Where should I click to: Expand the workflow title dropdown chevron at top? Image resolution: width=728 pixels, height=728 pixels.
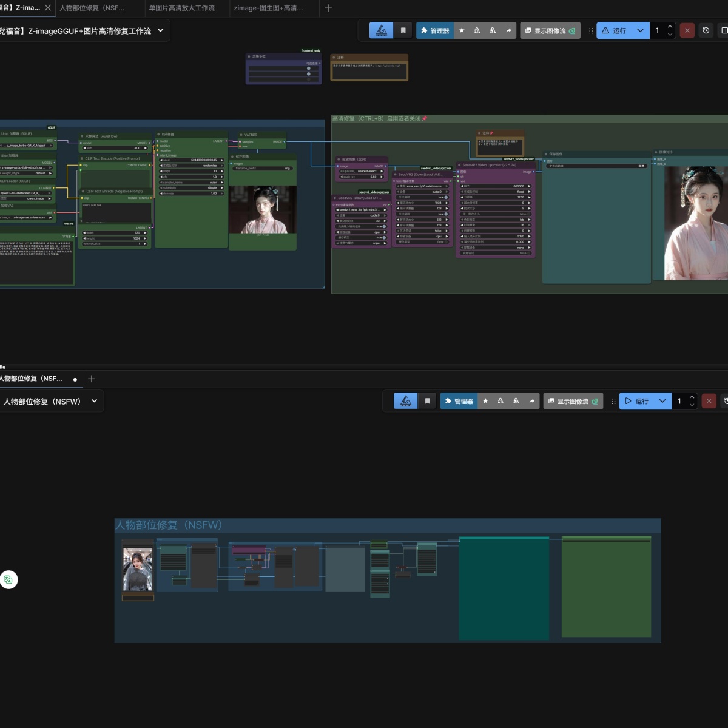[x=160, y=30]
